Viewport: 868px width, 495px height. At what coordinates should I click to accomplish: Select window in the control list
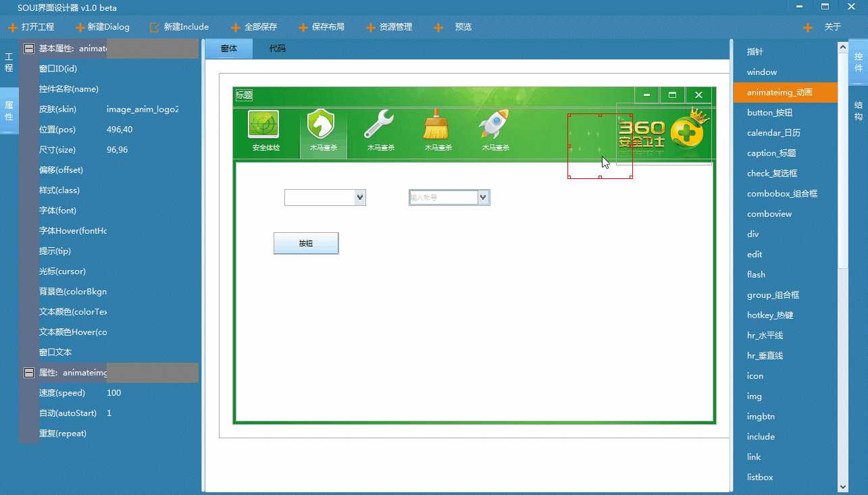point(785,72)
